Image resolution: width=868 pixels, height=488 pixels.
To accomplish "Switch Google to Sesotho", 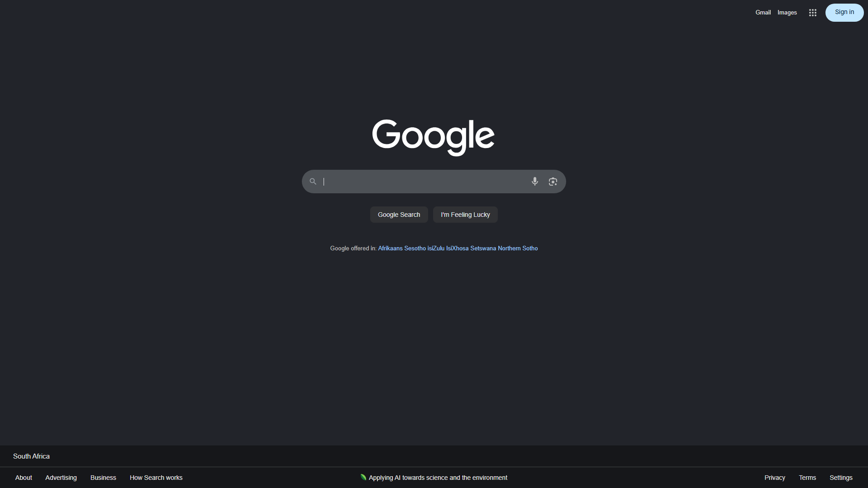I will [x=415, y=248].
